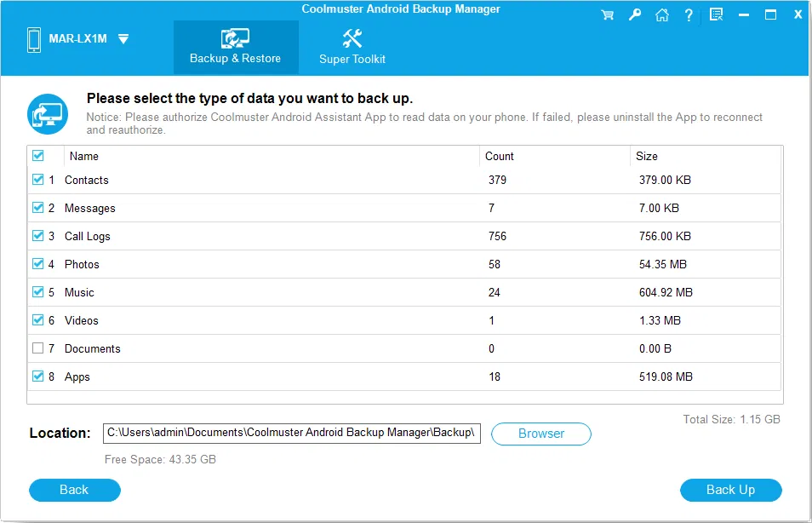Close the Coolmuster window
Screen dimensions: 812x523
[x=798, y=14]
